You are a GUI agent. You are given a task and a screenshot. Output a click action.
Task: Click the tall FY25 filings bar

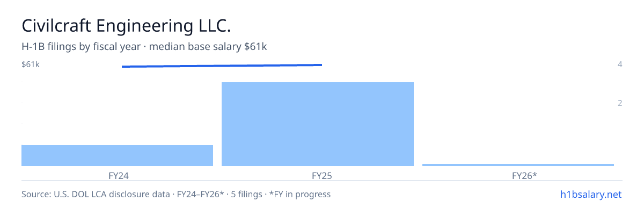coord(318,124)
